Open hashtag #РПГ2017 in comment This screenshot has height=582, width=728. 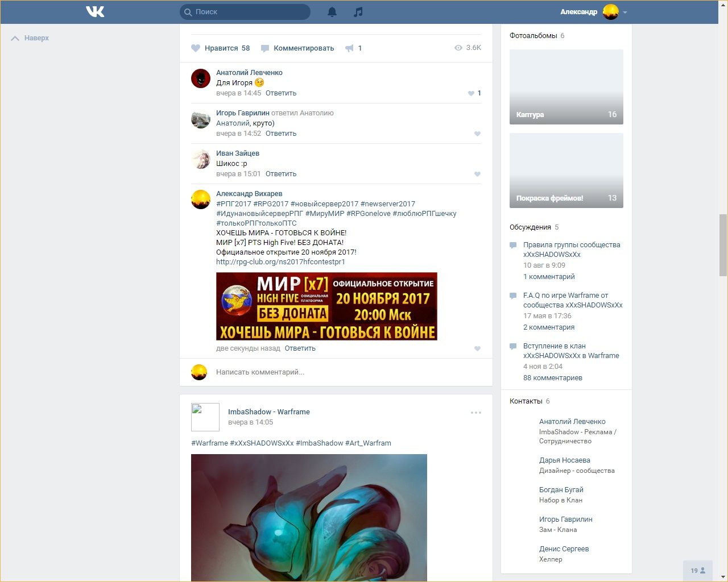click(234, 204)
